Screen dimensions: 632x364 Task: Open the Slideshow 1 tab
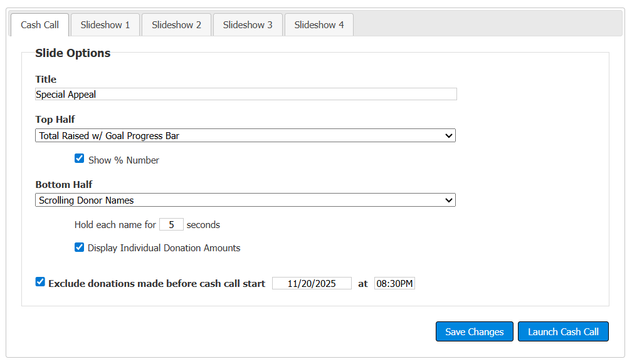pyautogui.click(x=105, y=25)
